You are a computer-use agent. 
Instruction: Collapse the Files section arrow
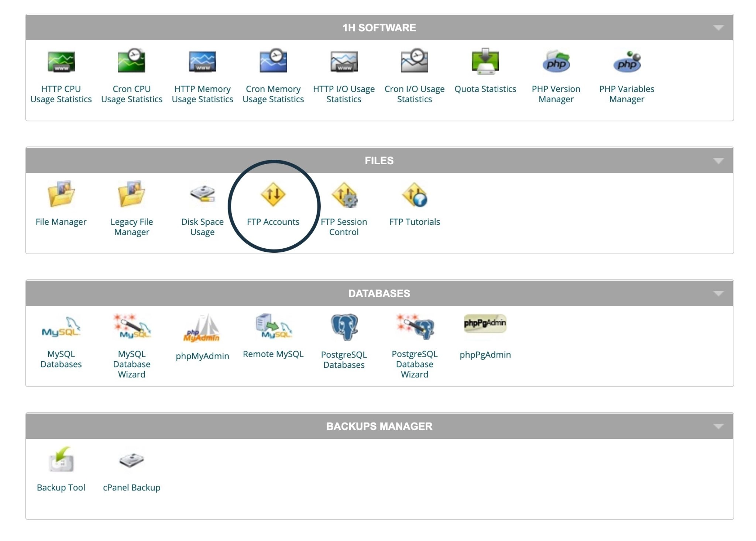point(718,161)
